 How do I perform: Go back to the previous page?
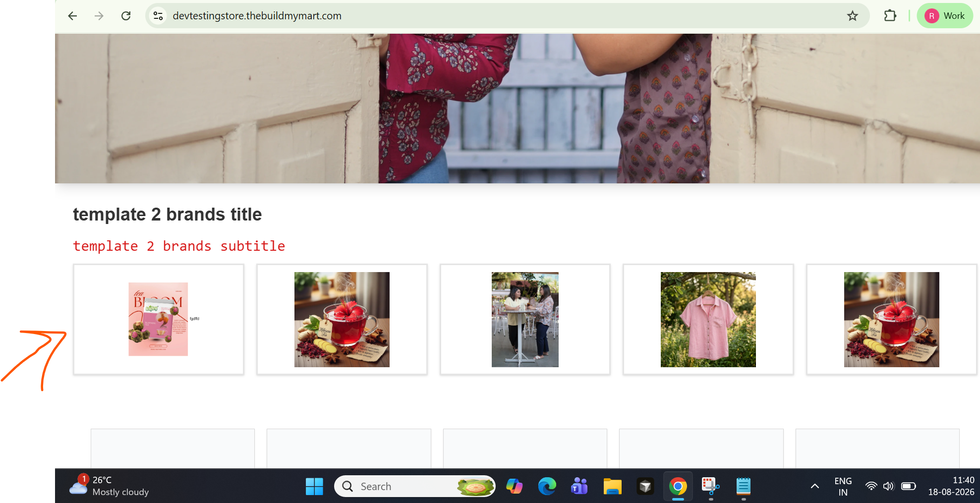(72, 16)
